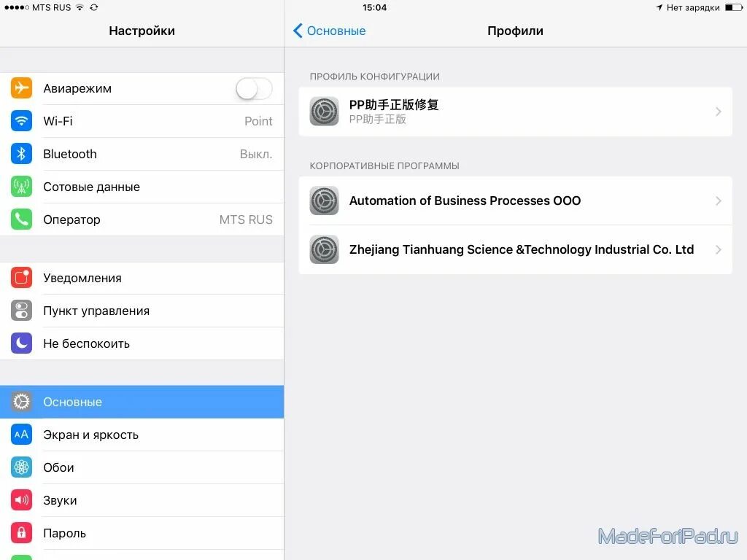Image resolution: width=747 pixels, height=560 pixels.
Task: Tap the back chevron icon beside Основные
Action: [x=298, y=31]
